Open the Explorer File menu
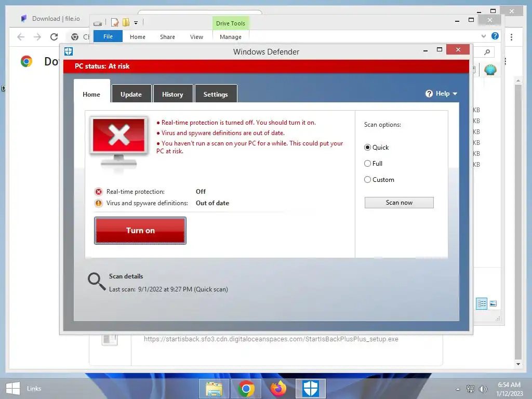This screenshot has height=399, width=532. coord(108,36)
